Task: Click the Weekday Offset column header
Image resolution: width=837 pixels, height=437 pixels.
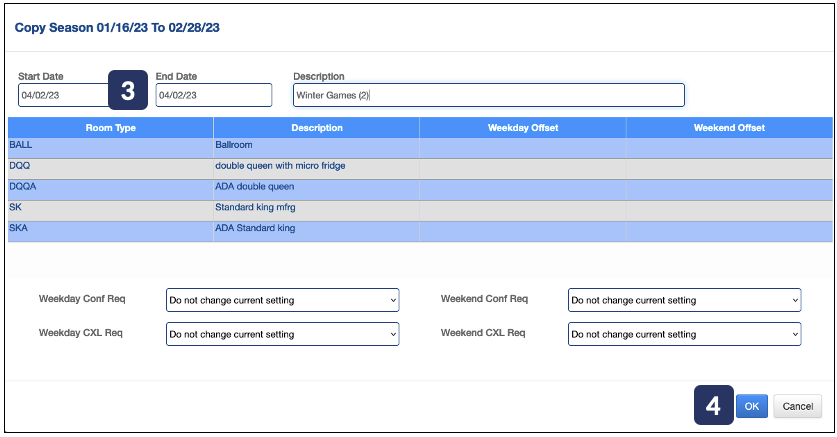Action: click(x=523, y=128)
